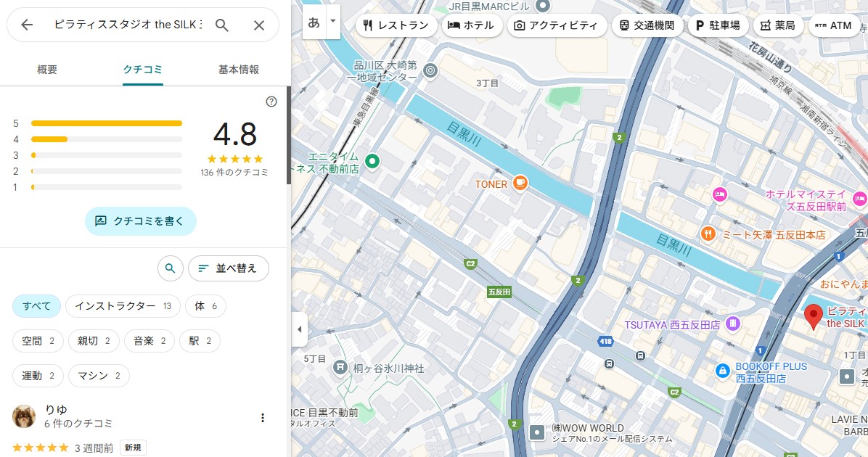Filter reviews by マシン chip
This screenshot has height=457, width=868.
point(99,376)
